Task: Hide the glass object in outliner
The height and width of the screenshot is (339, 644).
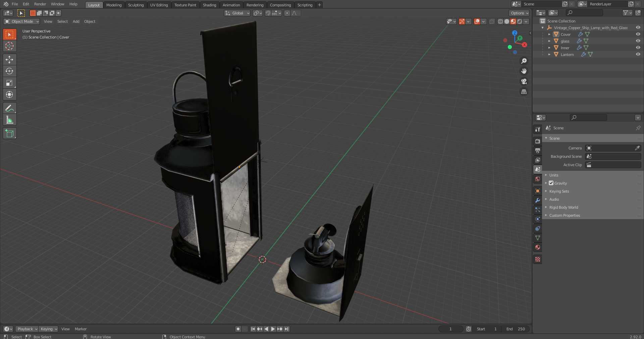Action: click(638, 41)
